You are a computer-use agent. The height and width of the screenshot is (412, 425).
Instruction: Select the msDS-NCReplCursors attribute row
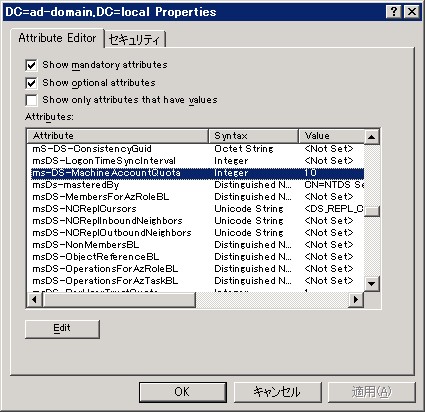tap(196, 209)
